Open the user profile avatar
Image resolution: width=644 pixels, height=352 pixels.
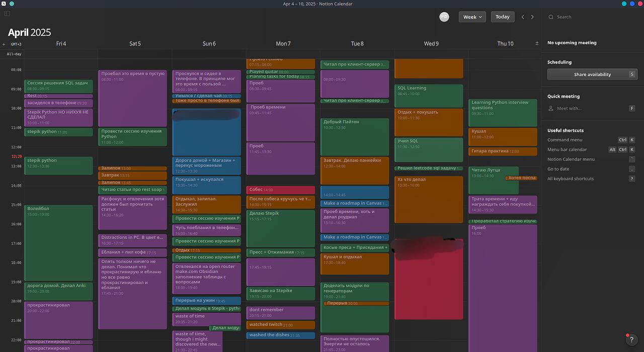click(x=444, y=17)
